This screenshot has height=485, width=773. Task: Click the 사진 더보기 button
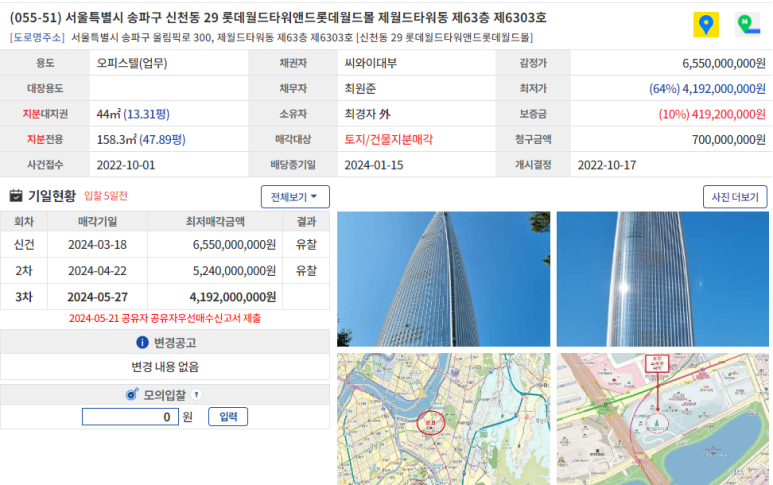click(735, 197)
